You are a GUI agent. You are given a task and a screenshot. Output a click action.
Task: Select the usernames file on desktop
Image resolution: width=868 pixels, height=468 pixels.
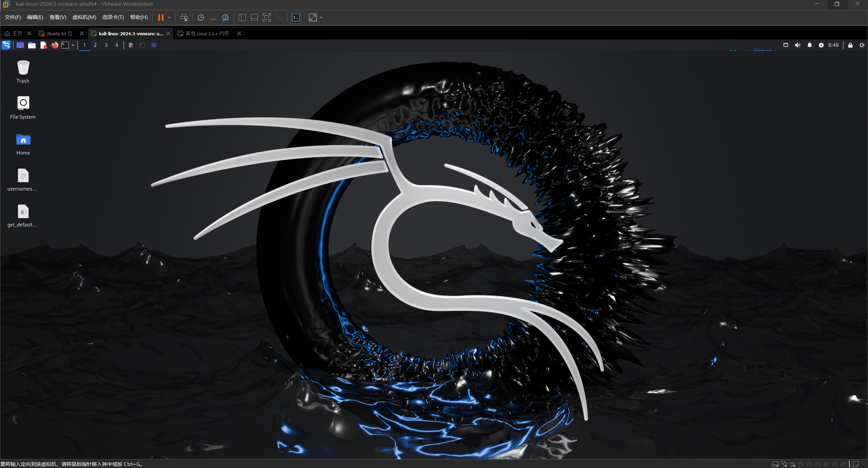[x=23, y=180]
